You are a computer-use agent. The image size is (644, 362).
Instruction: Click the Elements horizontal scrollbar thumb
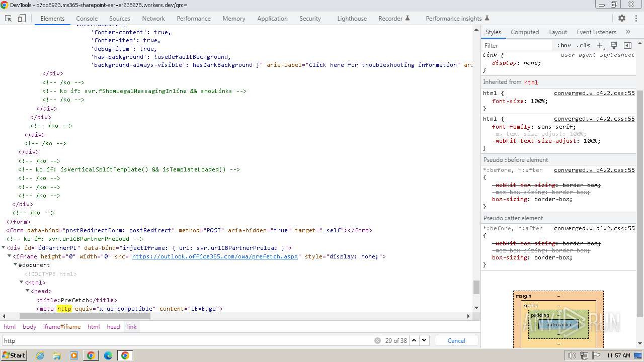point(85,316)
